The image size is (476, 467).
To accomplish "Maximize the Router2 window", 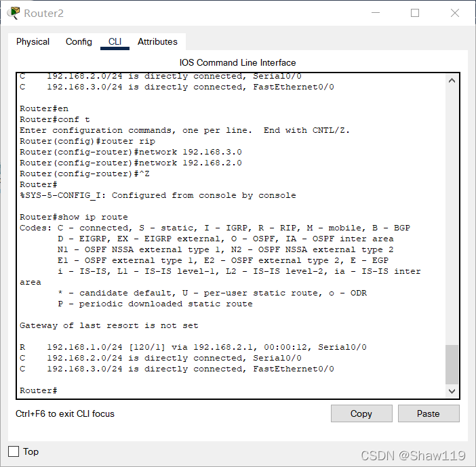I will [415, 13].
